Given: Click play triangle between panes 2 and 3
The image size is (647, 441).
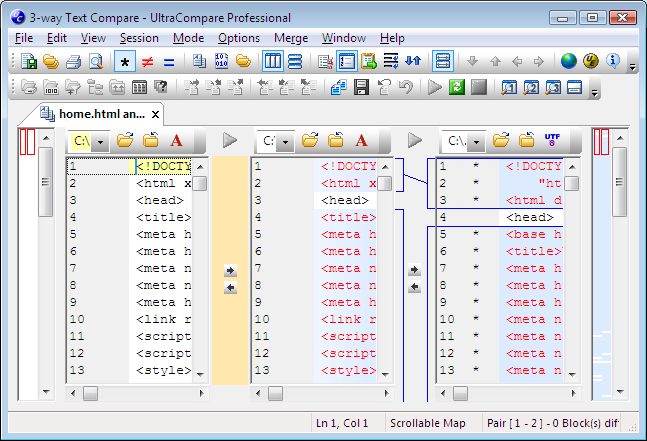Looking at the screenshot, I should (415, 140).
